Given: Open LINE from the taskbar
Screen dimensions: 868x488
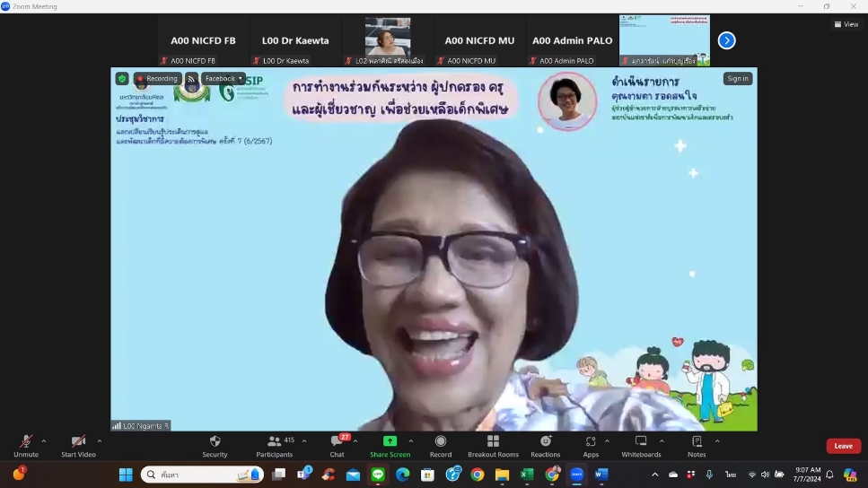Looking at the screenshot, I should click(x=378, y=475).
